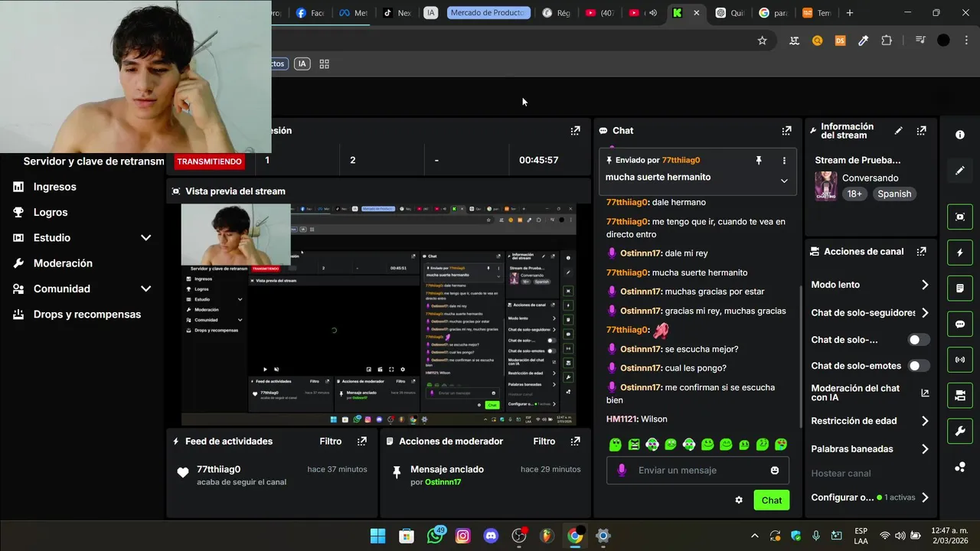Send message with green Chat button
Screen dimensions: 980x551
coord(772,500)
